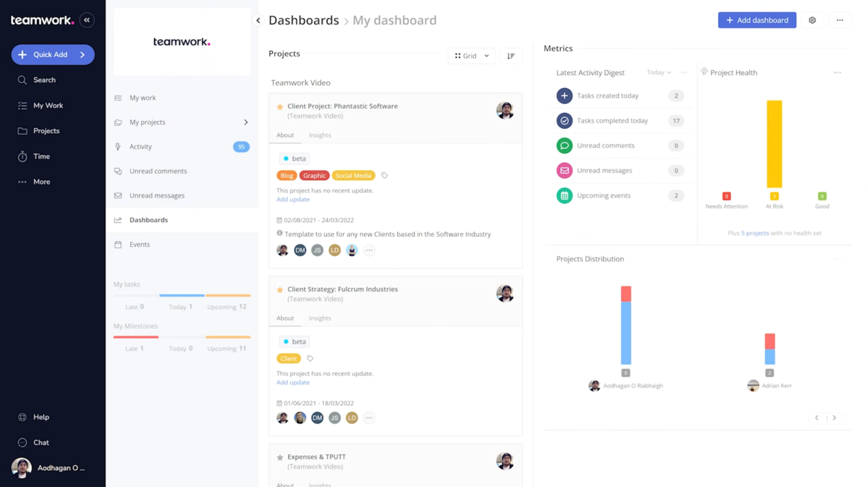
Task: Click the tag icon next to Client tag
Action: coord(310,359)
